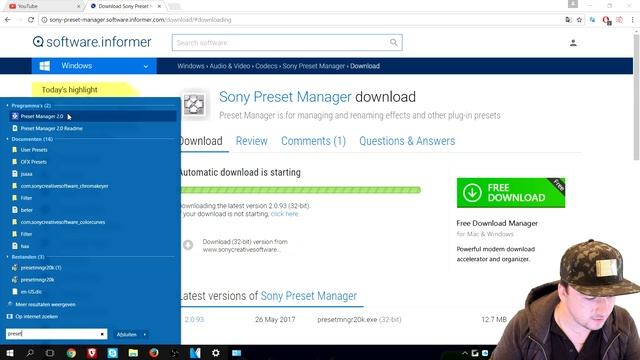Open the Review tab
The width and height of the screenshot is (640, 360).
[251, 141]
